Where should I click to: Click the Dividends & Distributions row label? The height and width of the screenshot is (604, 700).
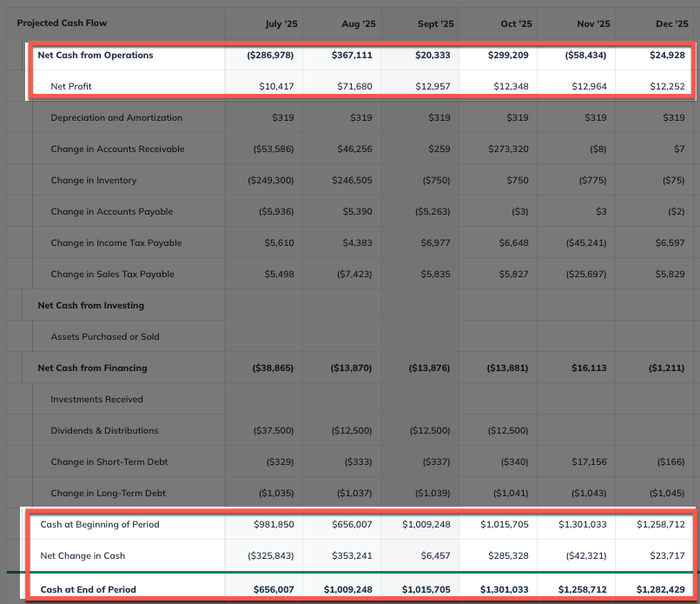click(x=104, y=430)
